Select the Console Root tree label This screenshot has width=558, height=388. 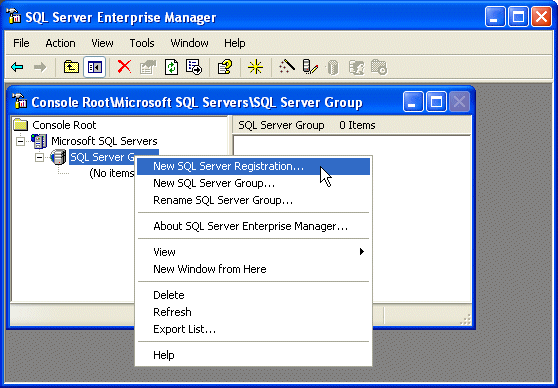click(x=64, y=125)
